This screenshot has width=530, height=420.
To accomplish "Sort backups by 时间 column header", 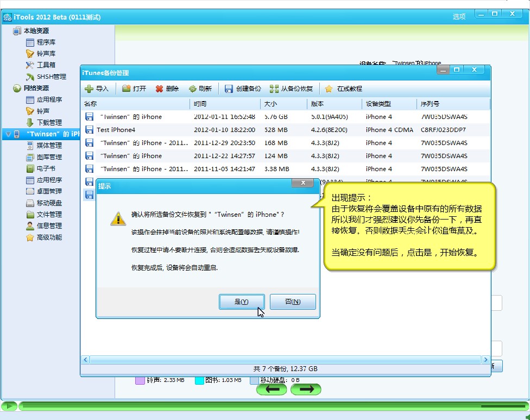I will (x=225, y=104).
